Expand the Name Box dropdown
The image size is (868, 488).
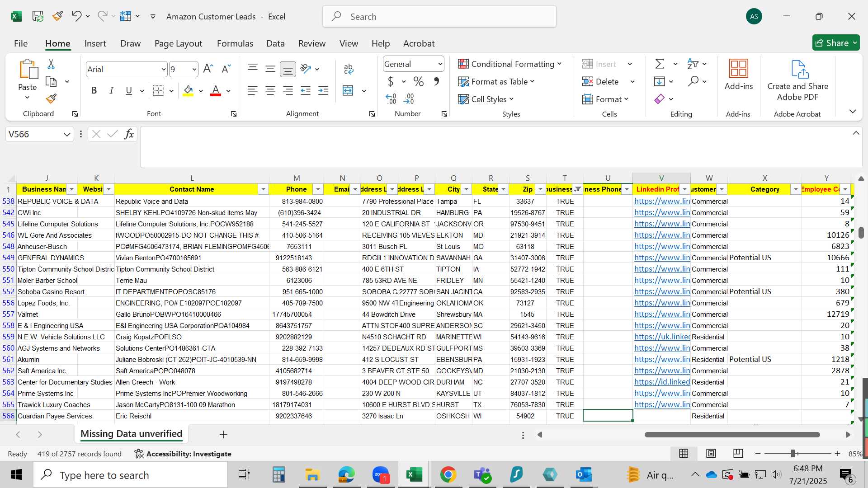point(67,134)
